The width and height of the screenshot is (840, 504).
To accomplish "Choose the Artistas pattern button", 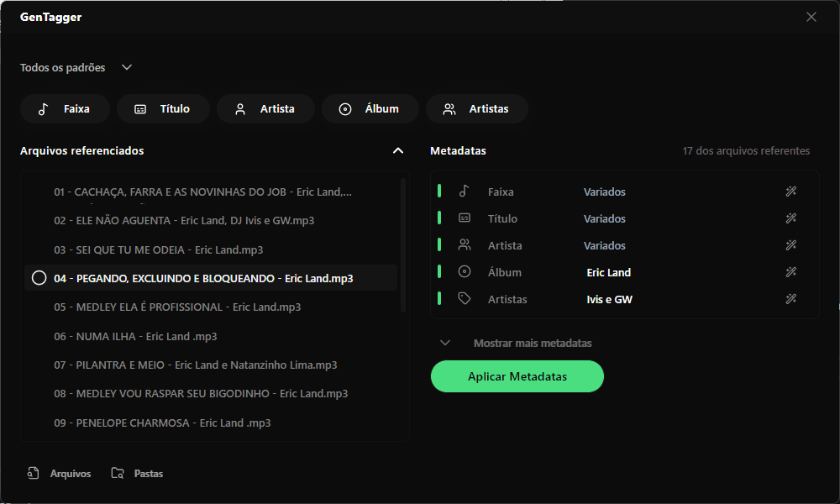I will click(x=477, y=109).
